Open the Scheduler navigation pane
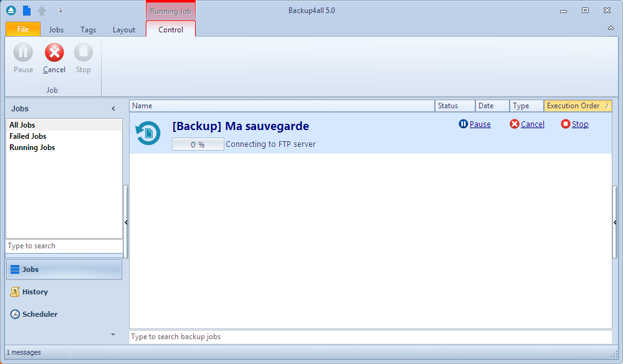The height and width of the screenshot is (364, 623). coord(64,314)
